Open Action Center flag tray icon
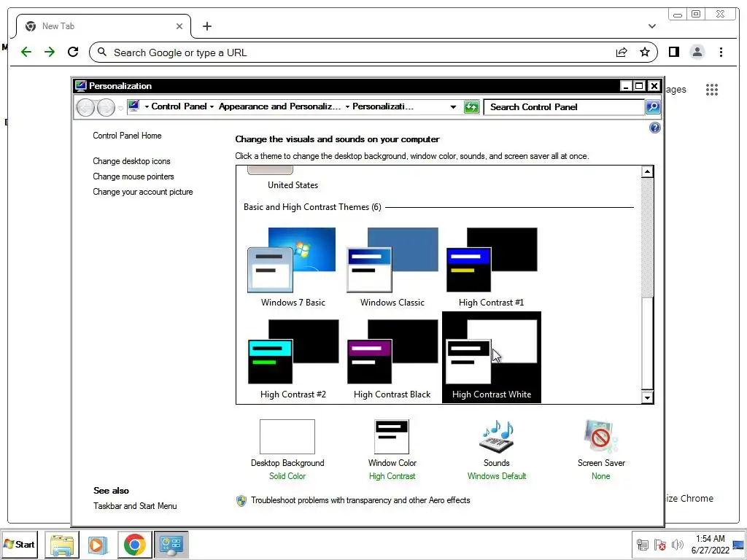This screenshot has height=560, width=747. [659, 545]
